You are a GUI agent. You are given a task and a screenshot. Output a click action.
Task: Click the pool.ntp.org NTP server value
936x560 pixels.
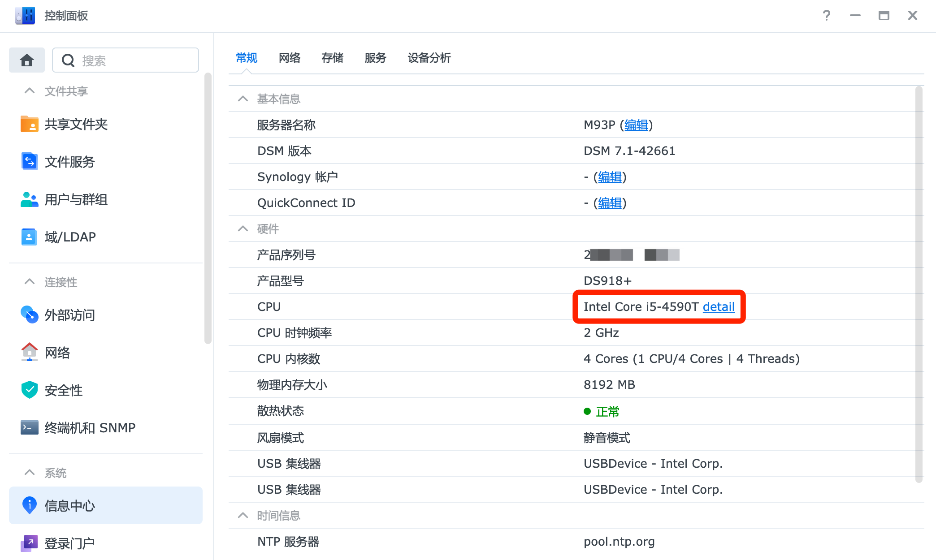pos(619,542)
